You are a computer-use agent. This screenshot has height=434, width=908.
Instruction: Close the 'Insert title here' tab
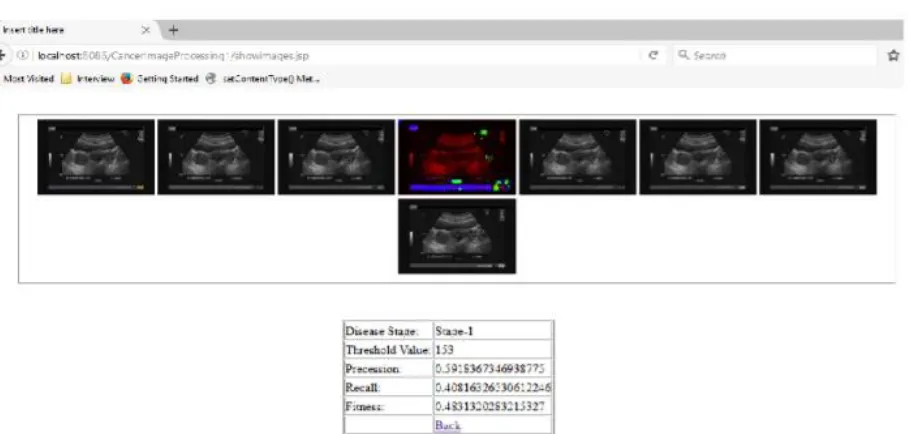146,30
